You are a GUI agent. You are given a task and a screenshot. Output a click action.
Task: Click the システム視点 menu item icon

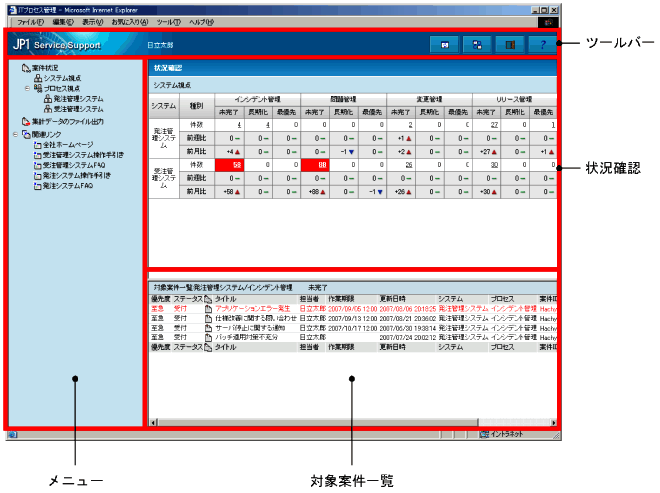[x=38, y=78]
